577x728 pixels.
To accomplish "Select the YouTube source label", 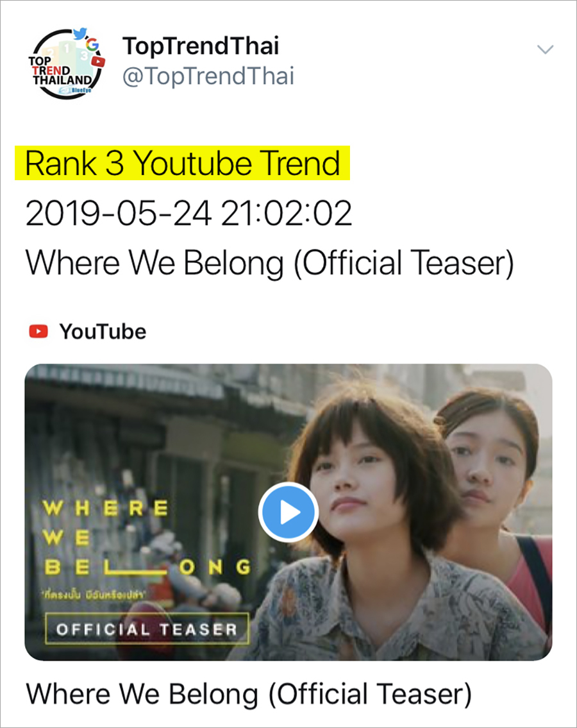I will point(103,332).
